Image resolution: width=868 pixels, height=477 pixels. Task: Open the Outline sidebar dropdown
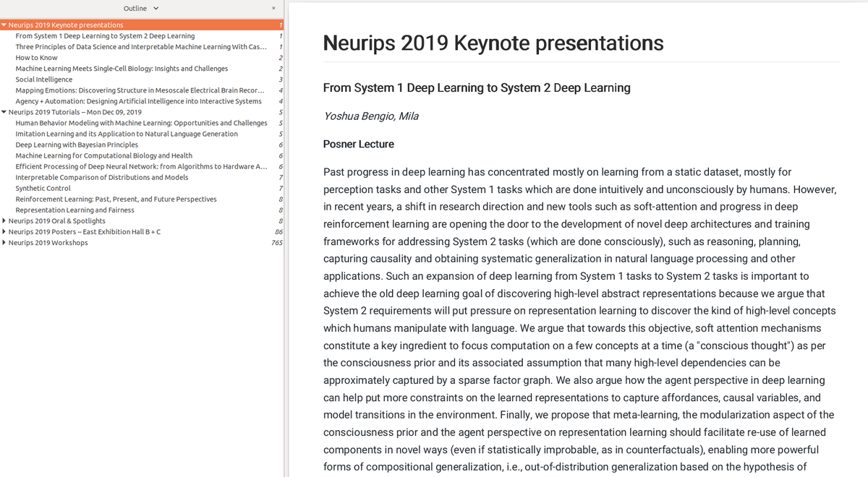(x=141, y=9)
